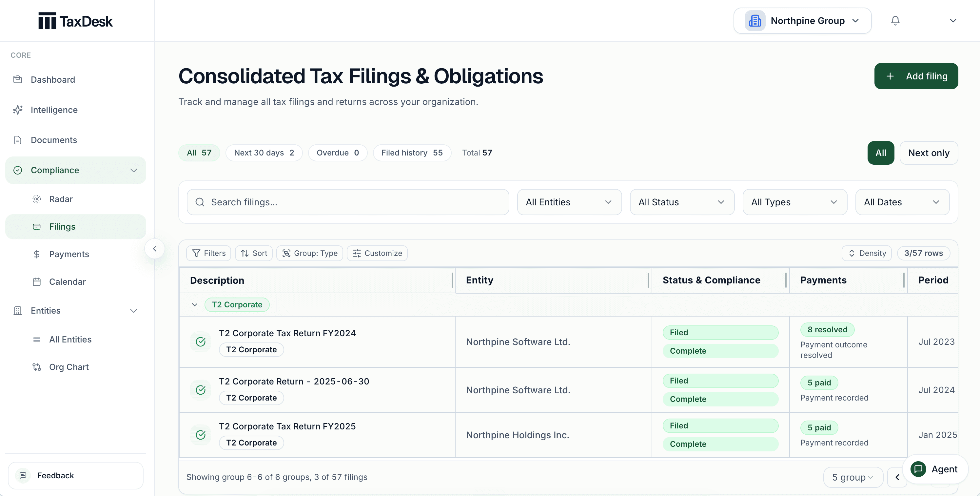
Task: Open the All Dates filter dropdown
Action: (x=902, y=202)
